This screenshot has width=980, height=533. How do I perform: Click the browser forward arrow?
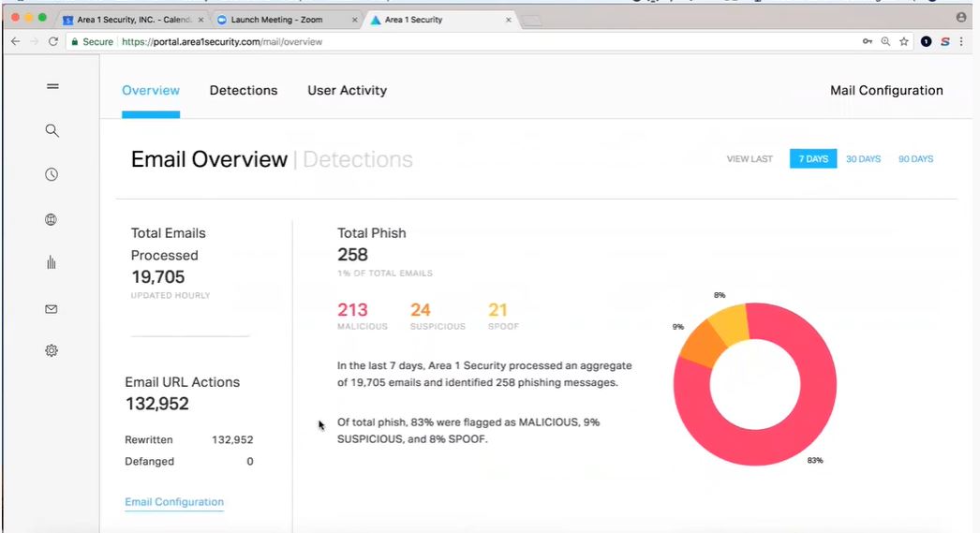coord(35,41)
